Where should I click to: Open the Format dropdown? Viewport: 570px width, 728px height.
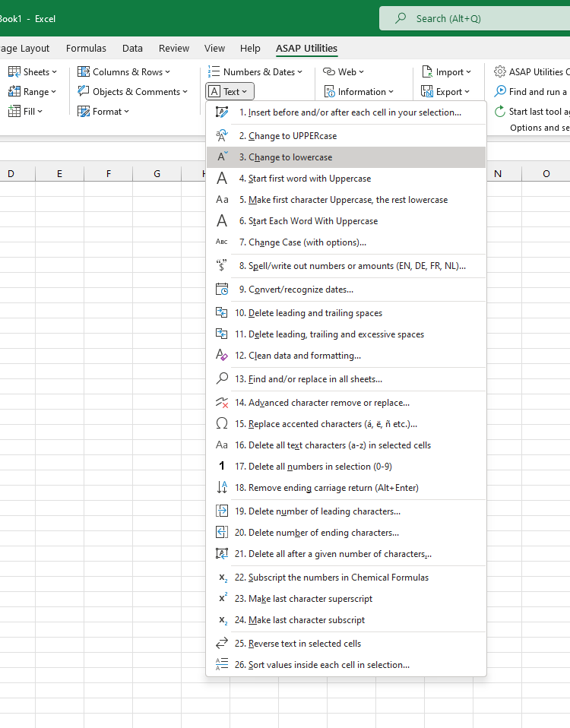click(103, 112)
